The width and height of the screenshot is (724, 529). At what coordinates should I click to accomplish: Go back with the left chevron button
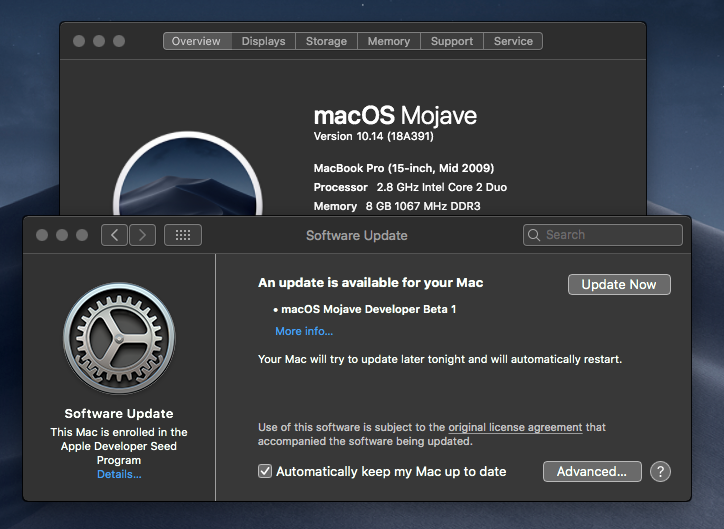click(x=114, y=235)
